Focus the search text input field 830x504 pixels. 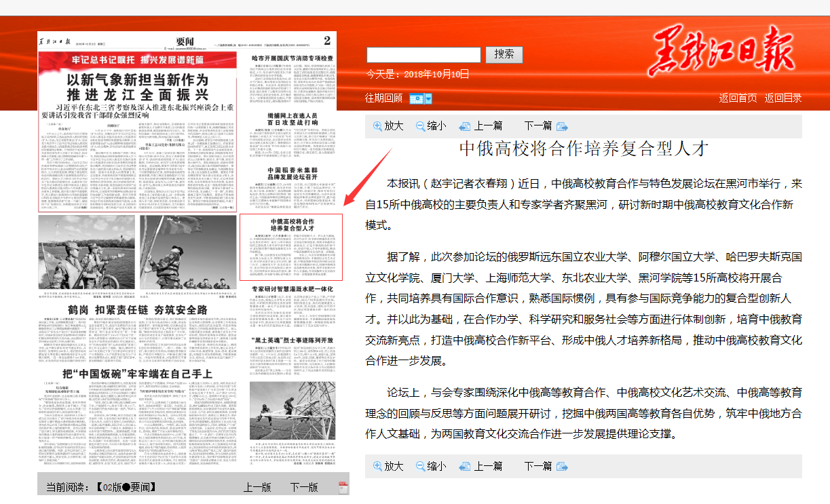click(423, 55)
